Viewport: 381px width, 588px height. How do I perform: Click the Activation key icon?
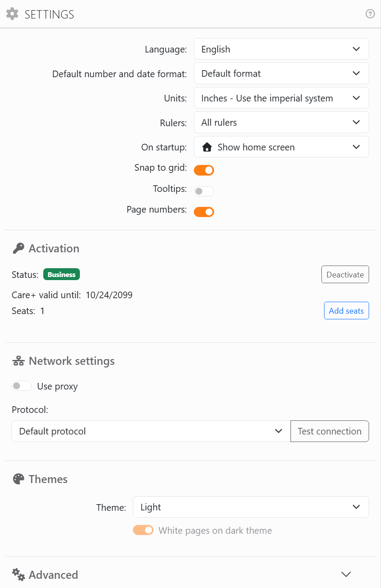(18, 249)
